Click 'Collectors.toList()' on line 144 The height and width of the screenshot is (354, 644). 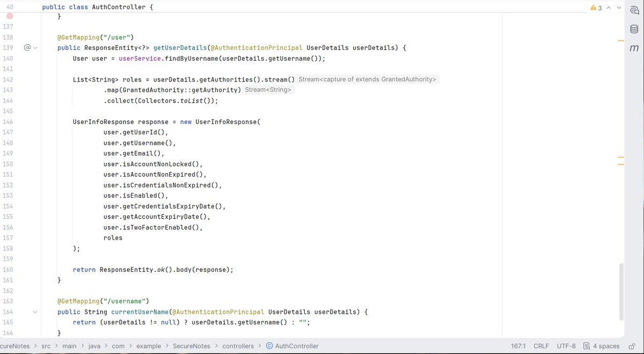click(174, 100)
